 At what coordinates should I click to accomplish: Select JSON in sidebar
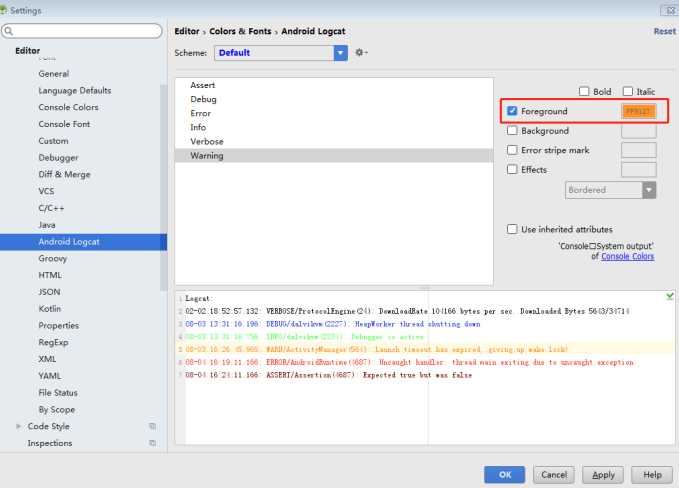coord(49,292)
